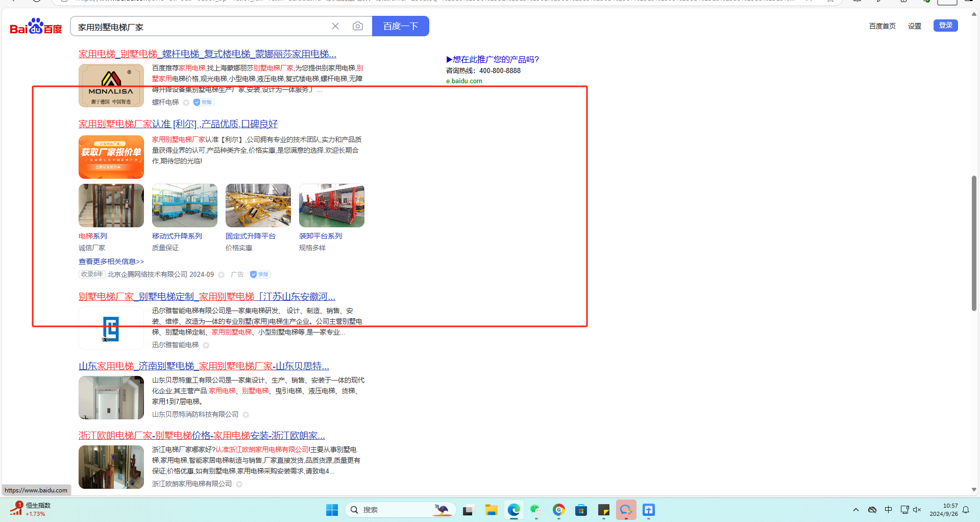Screen dimensions: 980x522
Task: Open image search via the camera icon
Action: coord(358,26)
